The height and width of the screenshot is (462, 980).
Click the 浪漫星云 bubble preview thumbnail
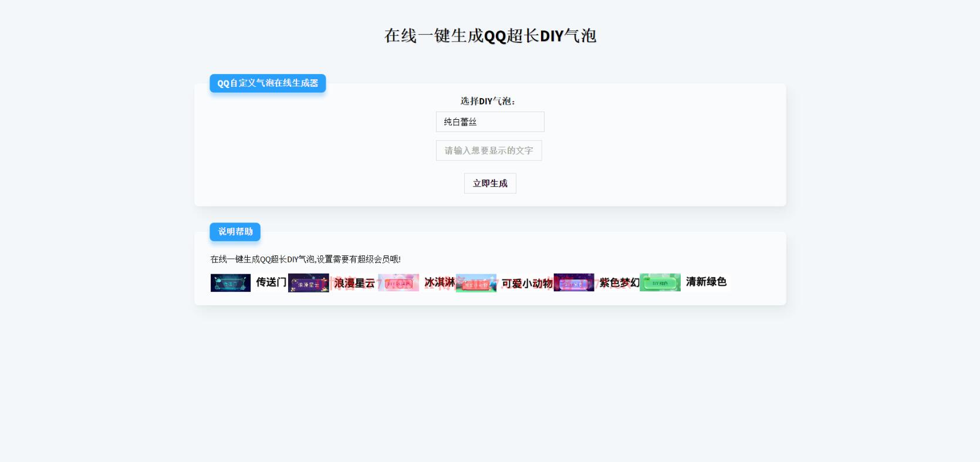pos(309,283)
